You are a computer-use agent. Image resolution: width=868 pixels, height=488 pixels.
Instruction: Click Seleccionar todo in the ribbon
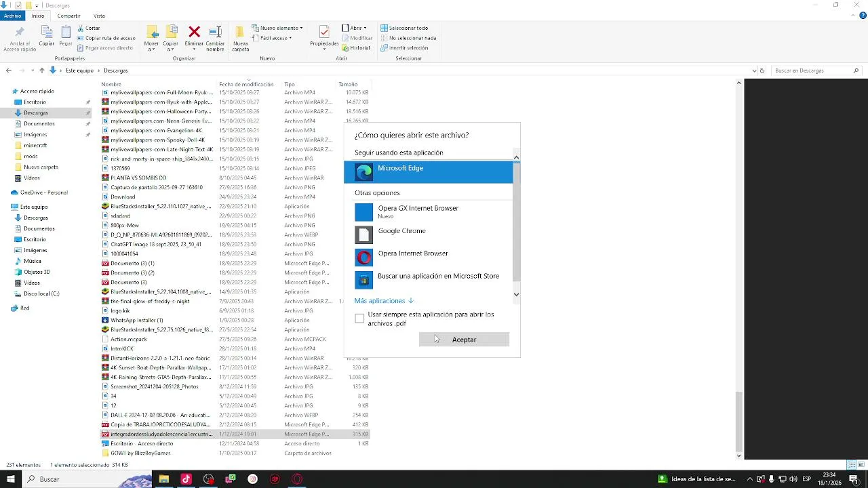click(404, 28)
